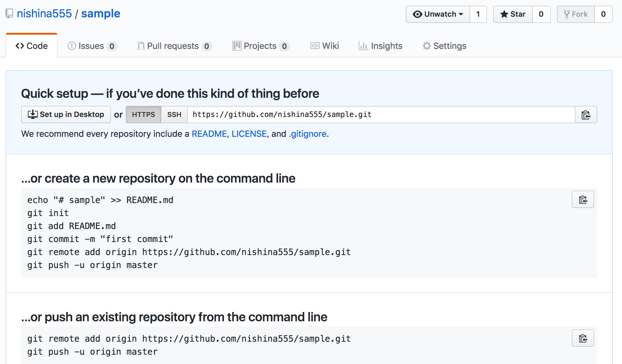Screen dimensions: 622x364
Task: Follow the .gitignore link
Action: tap(308, 134)
